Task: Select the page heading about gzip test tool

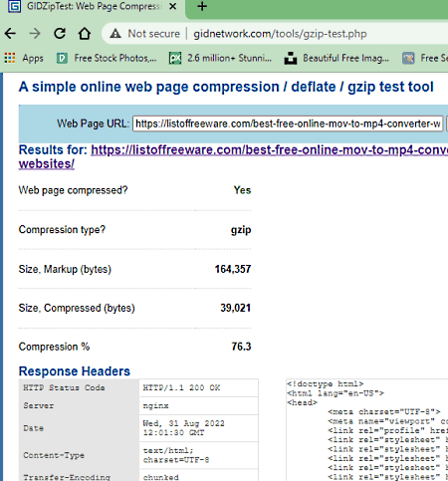Action: (x=226, y=87)
